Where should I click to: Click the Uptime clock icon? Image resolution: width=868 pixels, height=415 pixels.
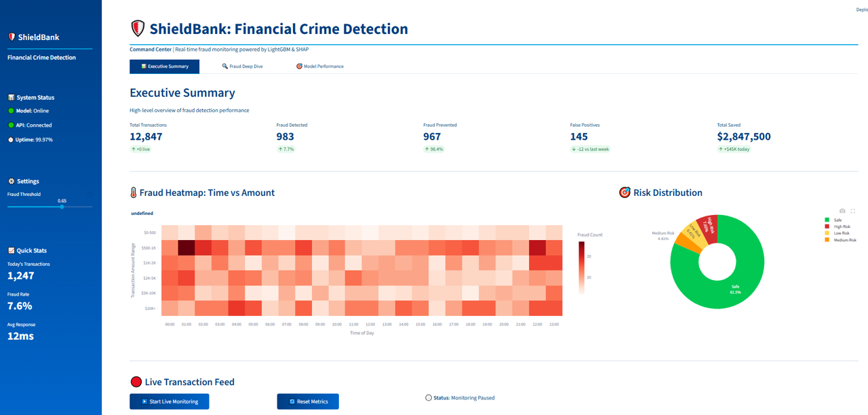click(11, 140)
